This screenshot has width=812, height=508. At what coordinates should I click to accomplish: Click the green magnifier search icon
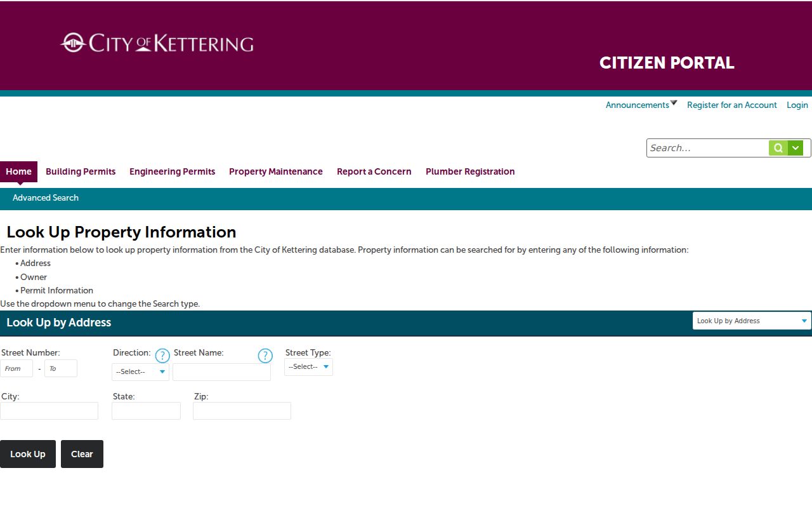tap(778, 148)
